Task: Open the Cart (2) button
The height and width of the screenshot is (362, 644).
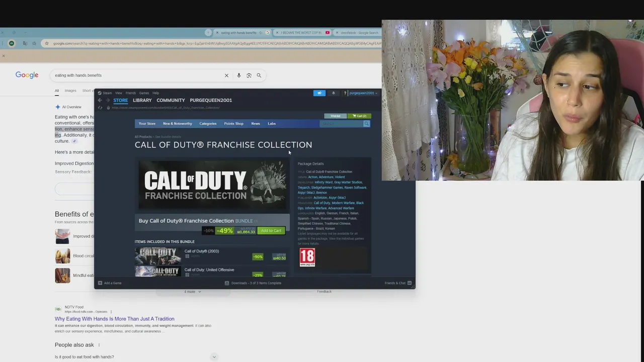Action: pos(359,116)
